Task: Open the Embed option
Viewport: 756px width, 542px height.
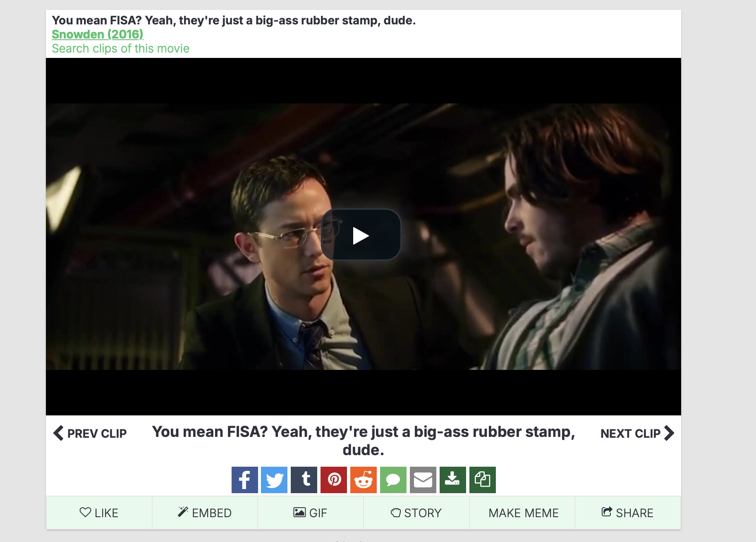Action: point(205,513)
